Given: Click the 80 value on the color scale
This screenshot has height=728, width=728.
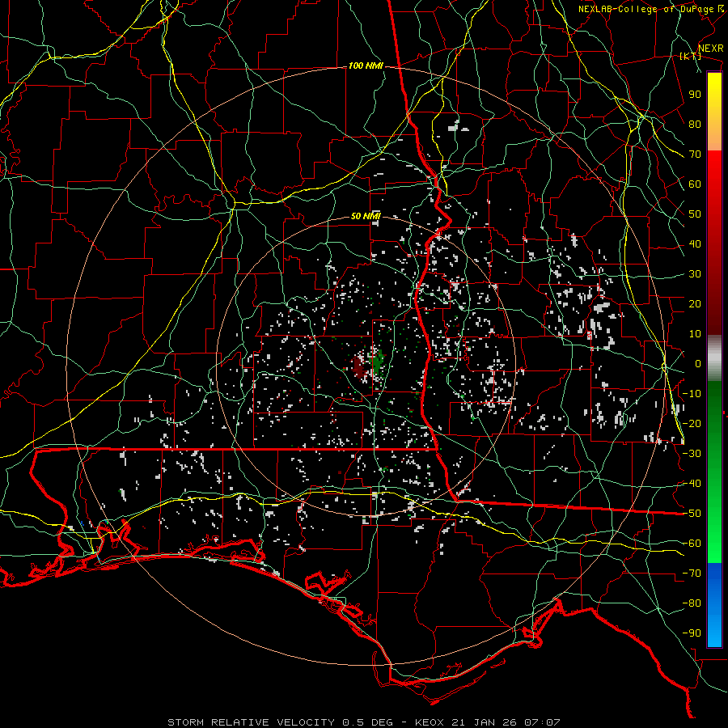Looking at the screenshot, I should (695, 125).
